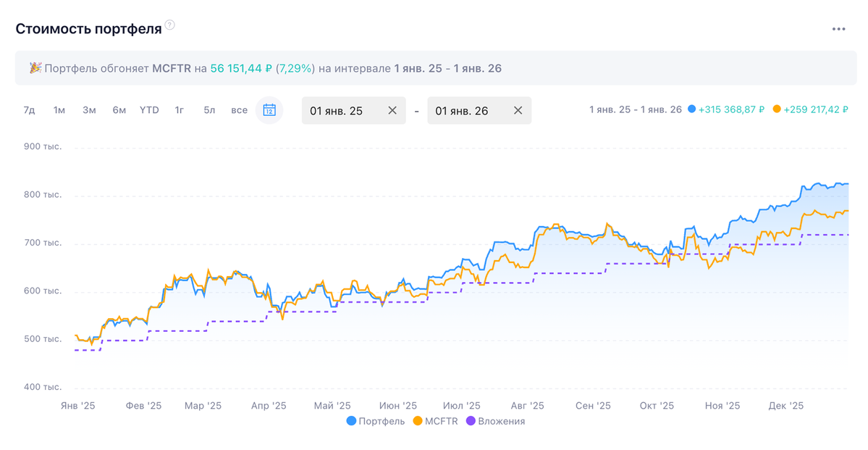Switch to the 3м range
Image resolution: width=868 pixels, height=450 pixels.
click(89, 110)
